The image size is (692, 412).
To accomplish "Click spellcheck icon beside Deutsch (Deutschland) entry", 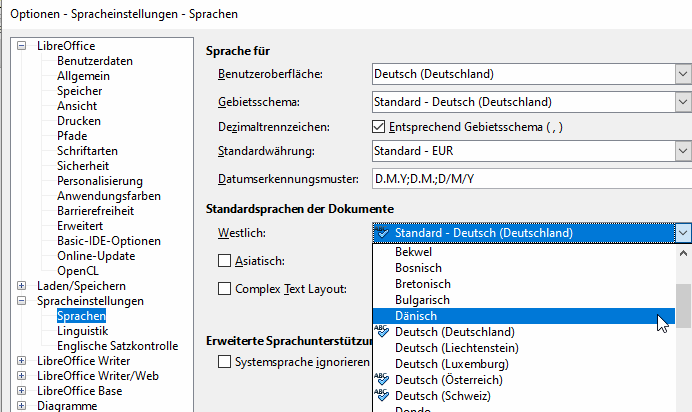I will click(382, 331).
